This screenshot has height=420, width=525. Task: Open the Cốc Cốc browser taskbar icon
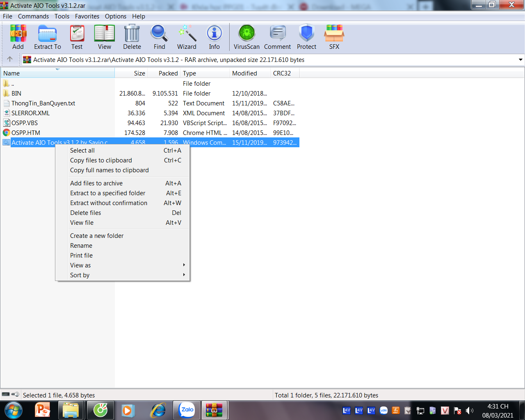pos(100,410)
